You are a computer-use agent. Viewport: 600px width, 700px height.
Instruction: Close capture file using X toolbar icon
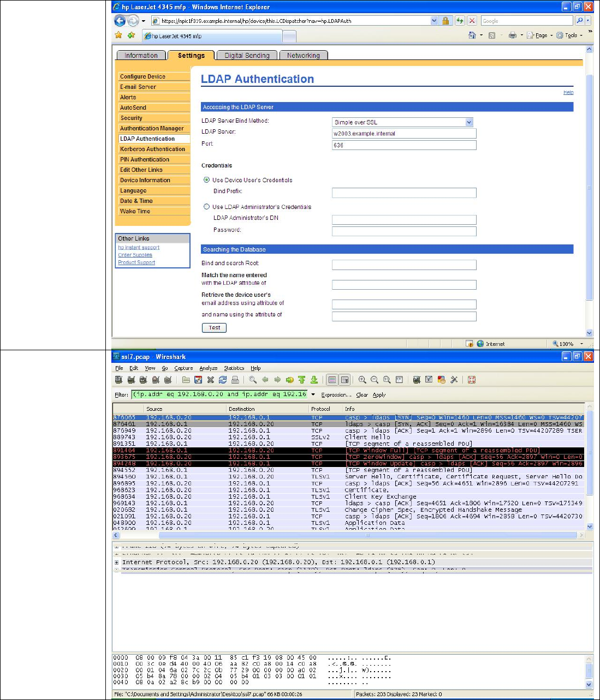tap(210, 380)
